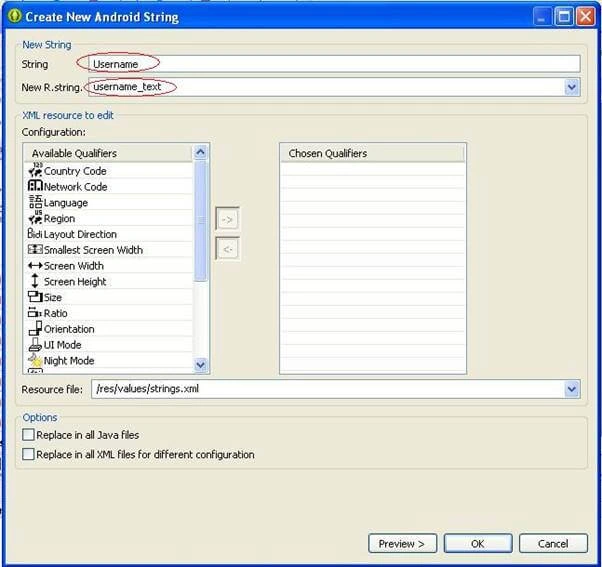
Task: Select the Night Mode qualifier label
Action: pos(69,360)
